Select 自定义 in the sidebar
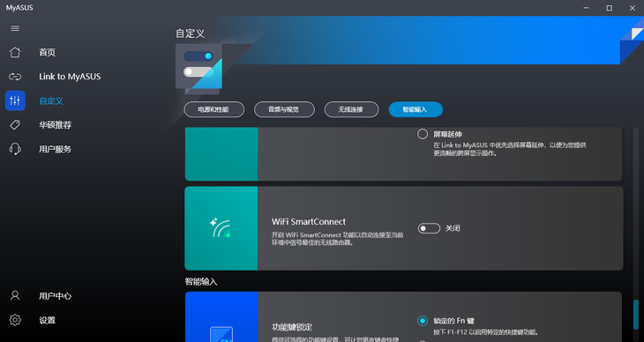This screenshot has width=644, height=342. point(51,100)
